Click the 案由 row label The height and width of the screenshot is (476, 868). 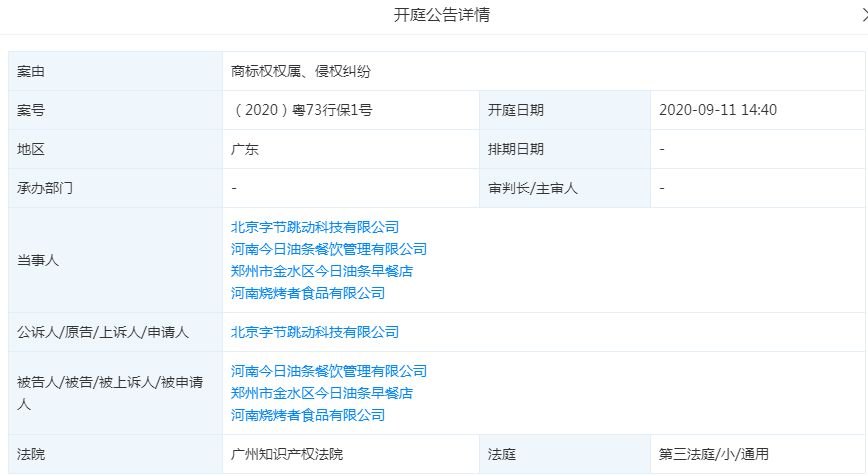coord(31,71)
